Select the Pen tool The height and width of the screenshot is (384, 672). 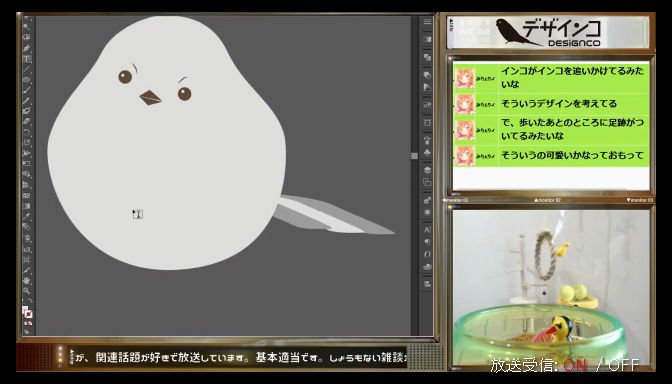27,48
